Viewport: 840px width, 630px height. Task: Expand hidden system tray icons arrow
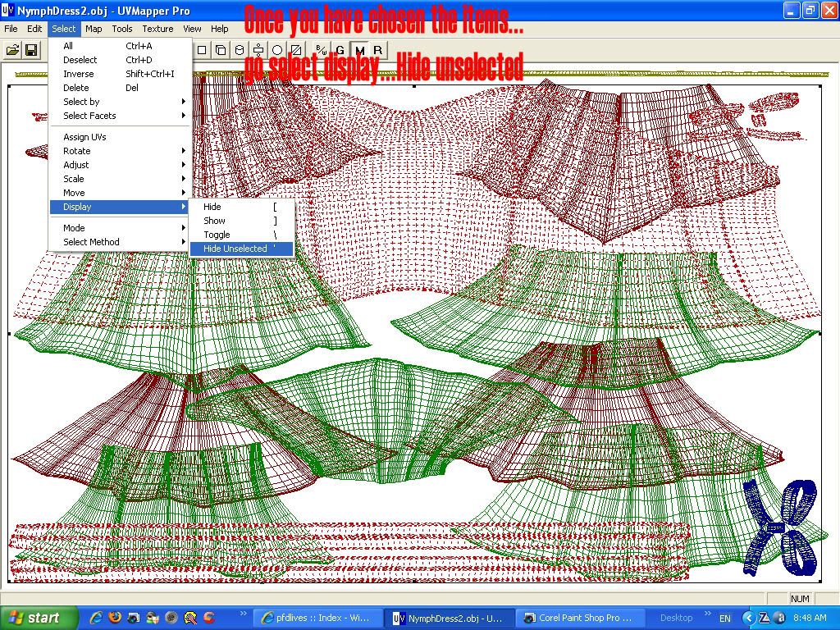click(748, 618)
